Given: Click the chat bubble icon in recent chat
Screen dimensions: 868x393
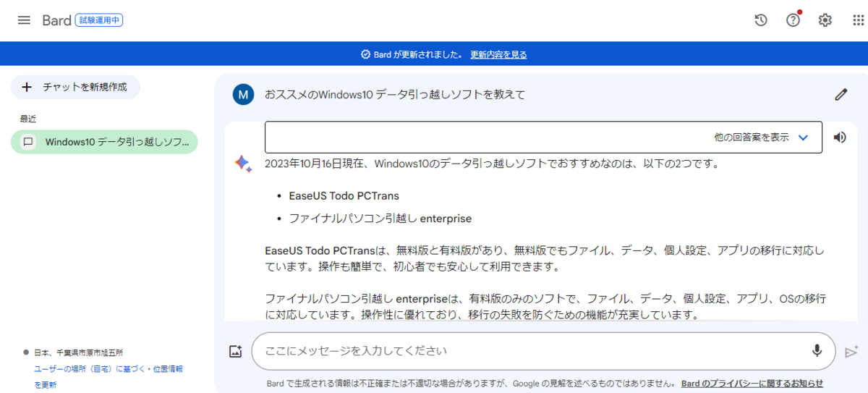Looking at the screenshot, I should [x=28, y=142].
